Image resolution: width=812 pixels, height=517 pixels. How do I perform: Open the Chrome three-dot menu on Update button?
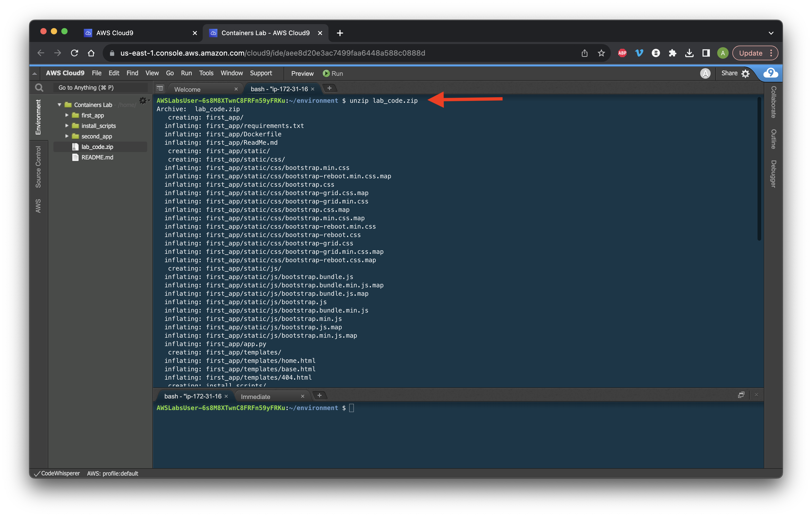771,53
